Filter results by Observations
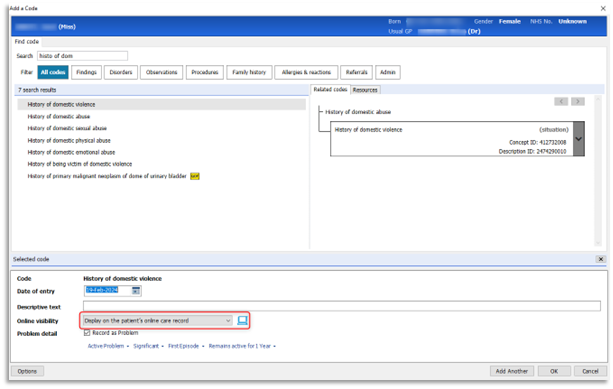The height and width of the screenshot is (389, 613). (x=161, y=72)
